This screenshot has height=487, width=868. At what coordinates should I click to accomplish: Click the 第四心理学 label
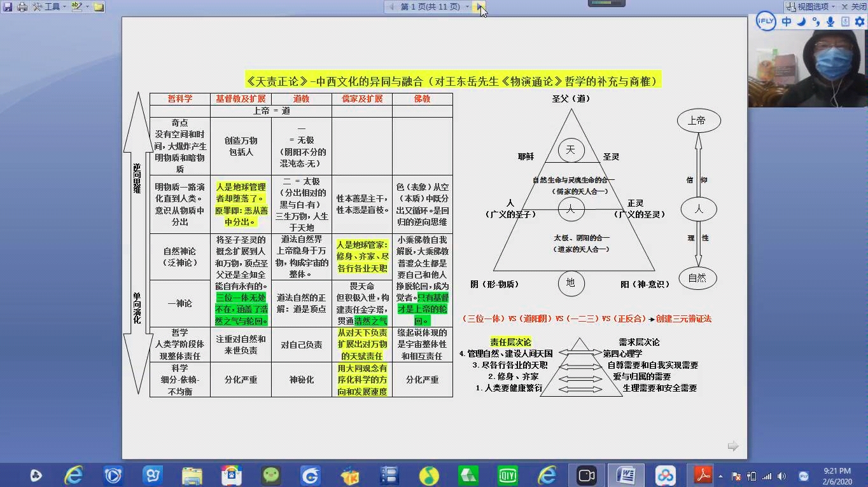623,353
